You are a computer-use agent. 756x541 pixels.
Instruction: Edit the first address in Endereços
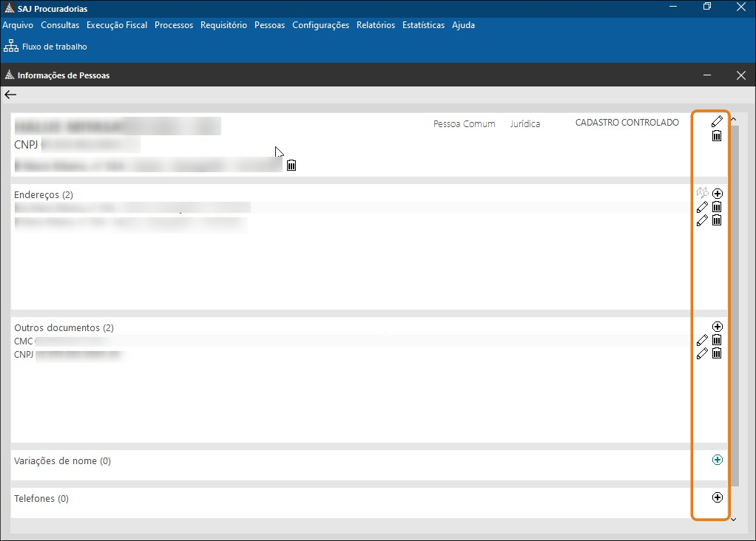[x=702, y=207]
